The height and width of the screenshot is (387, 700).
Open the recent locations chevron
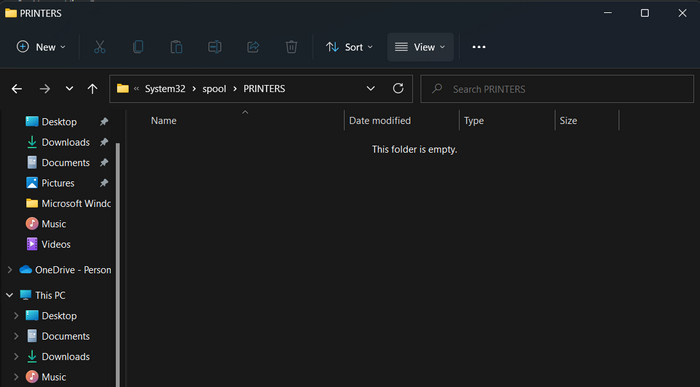(x=69, y=88)
